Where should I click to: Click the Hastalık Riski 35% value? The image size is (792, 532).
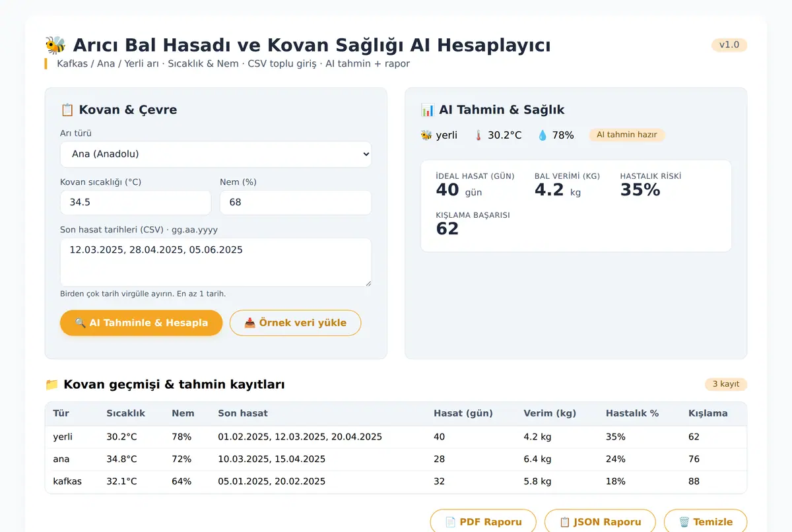640,190
